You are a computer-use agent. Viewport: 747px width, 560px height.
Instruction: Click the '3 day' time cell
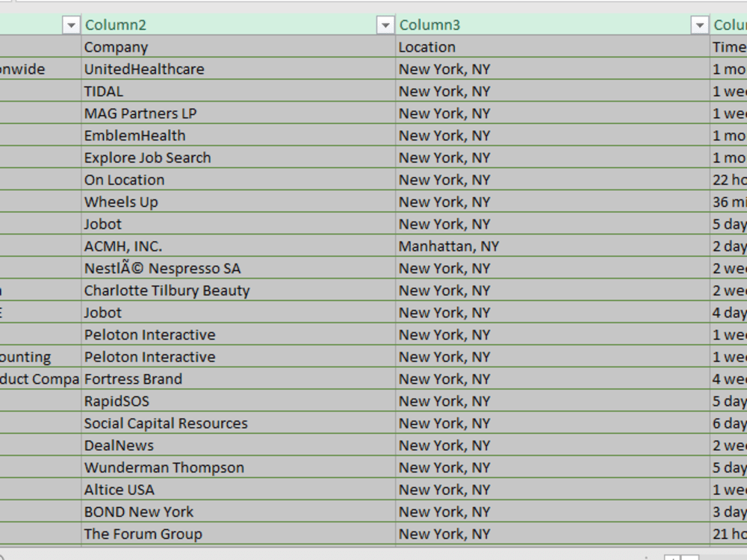[x=729, y=512]
